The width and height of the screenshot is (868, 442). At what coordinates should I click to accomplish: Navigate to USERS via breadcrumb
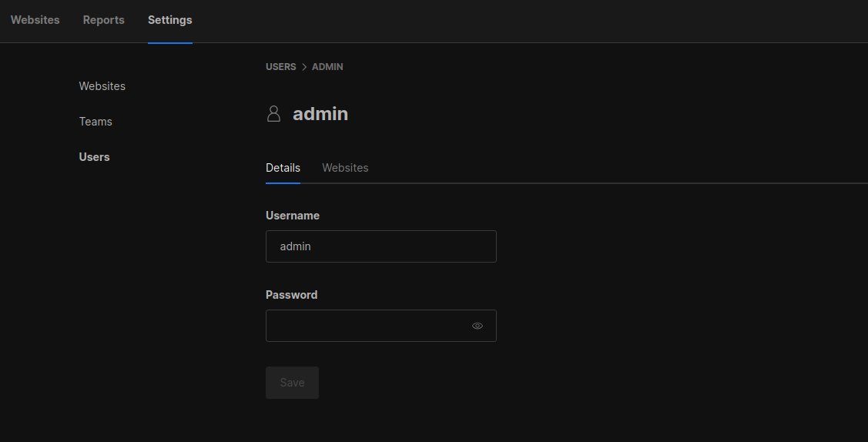280,67
